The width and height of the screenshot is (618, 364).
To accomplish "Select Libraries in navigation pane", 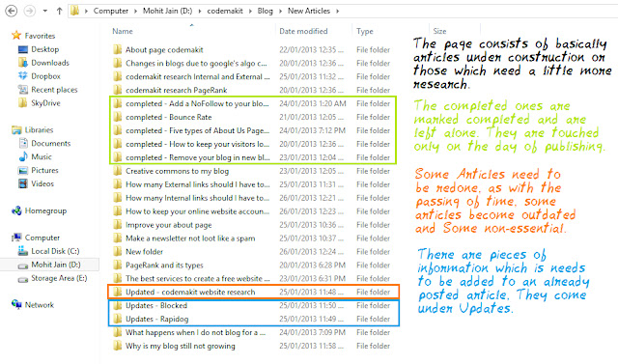I will [x=39, y=129].
